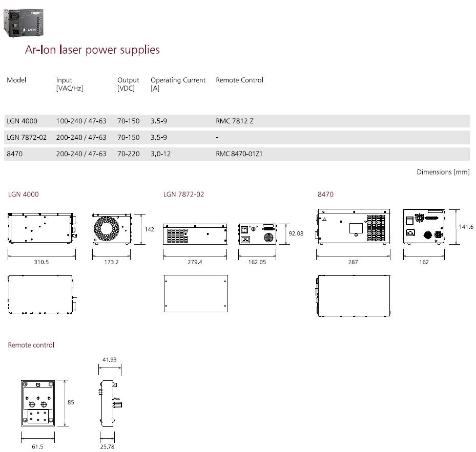Click the 8470 side-view drawing with vents
476x452 pixels.
(x=354, y=225)
